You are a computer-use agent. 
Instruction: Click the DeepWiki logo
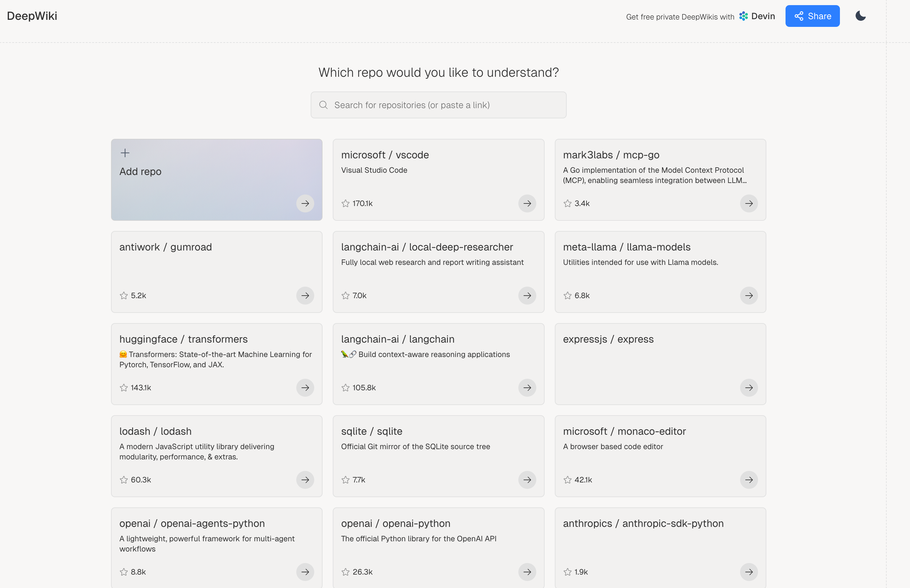(32, 16)
